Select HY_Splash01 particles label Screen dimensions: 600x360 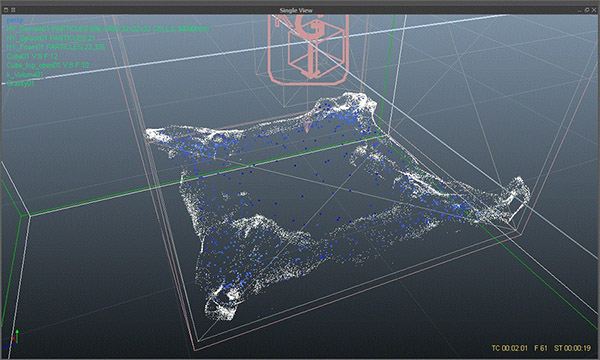pos(51,38)
